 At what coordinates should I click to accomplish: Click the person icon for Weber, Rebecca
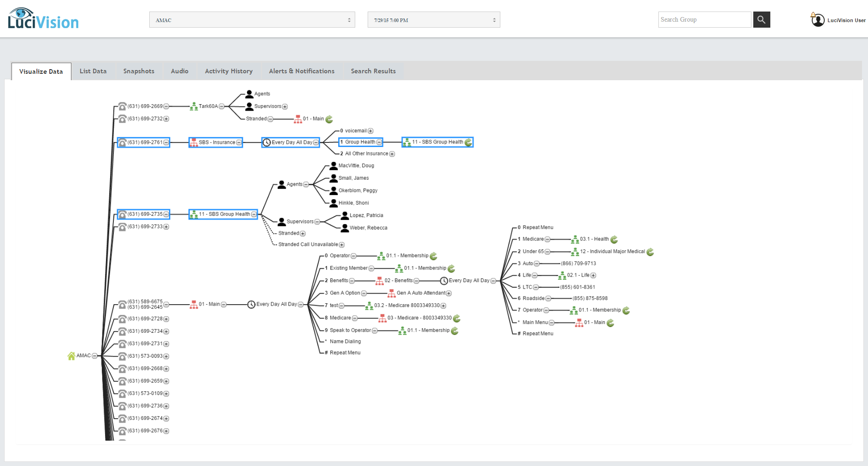click(345, 228)
